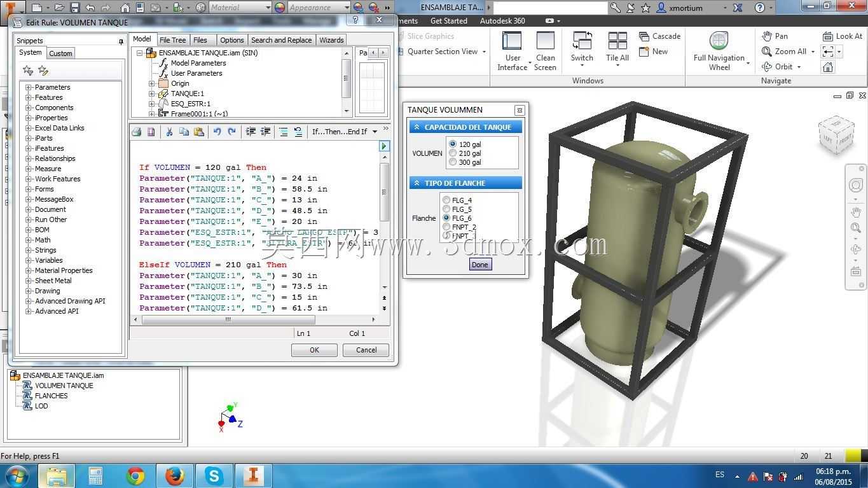This screenshot has height=488, width=868.
Task: Click the Uncomment lines icon in rule editor
Action: 298,132
